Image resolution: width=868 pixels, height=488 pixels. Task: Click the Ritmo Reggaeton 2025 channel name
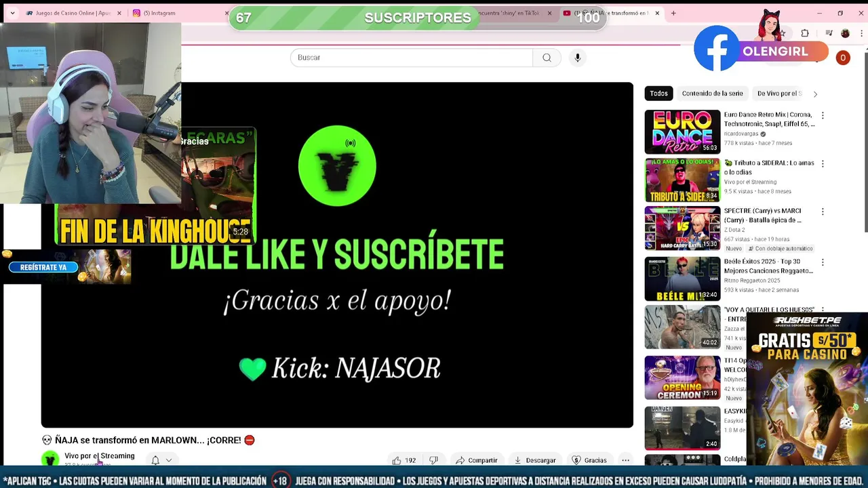point(751,281)
